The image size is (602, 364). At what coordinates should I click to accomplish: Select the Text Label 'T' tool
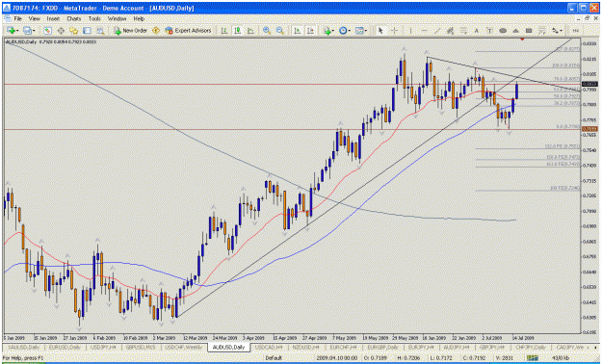point(489,31)
